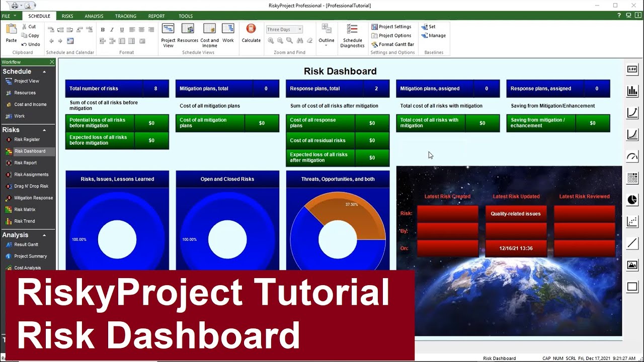This screenshot has width=644, height=362.
Task: Switch to the TRACKING ribbon tab
Action: point(126,16)
